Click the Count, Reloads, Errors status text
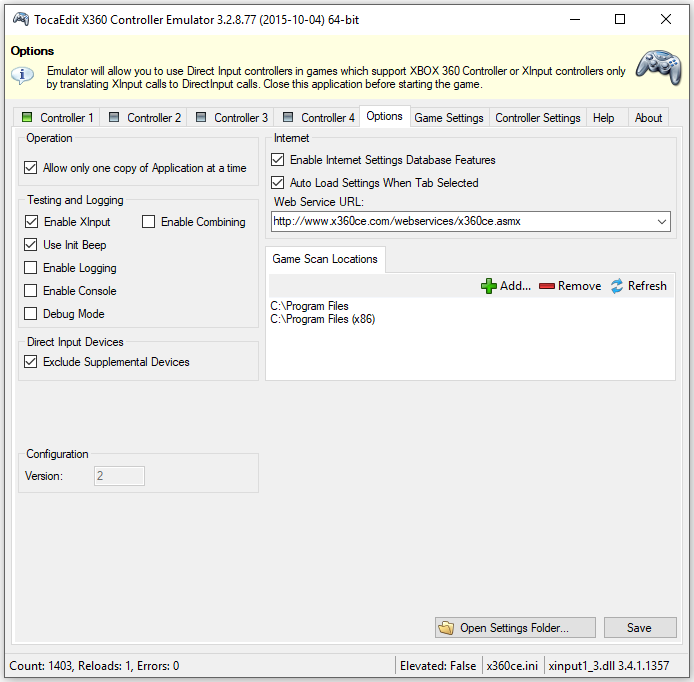694x682 pixels. tap(94, 666)
